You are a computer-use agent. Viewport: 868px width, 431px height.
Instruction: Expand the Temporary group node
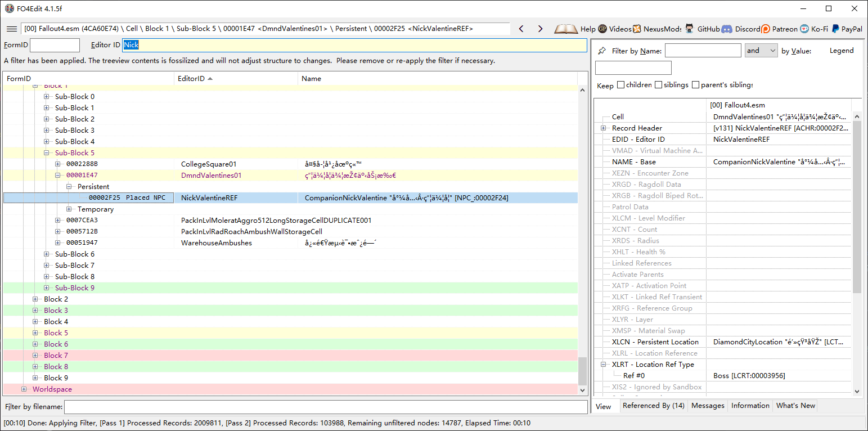pyautogui.click(x=69, y=209)
